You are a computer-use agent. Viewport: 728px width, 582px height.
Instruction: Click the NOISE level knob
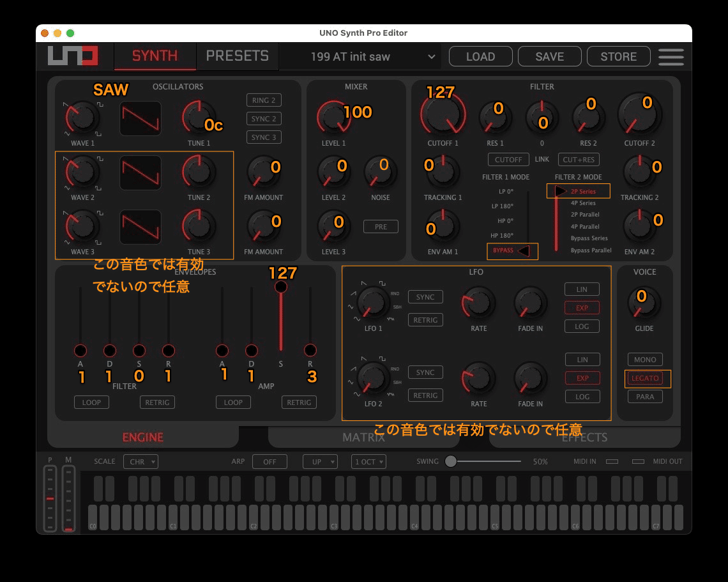380,172
